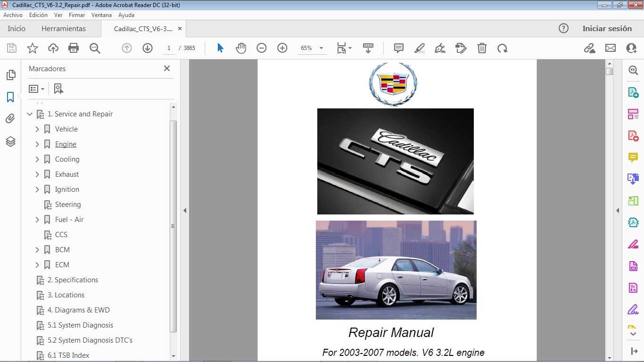Open the zoom level 65% dropdown

[312, 48]
